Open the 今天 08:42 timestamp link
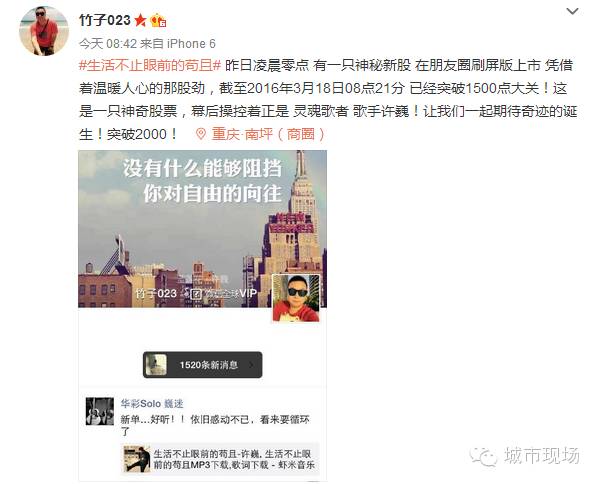This screenshot has height=484, width=597. tap(108, 44)
